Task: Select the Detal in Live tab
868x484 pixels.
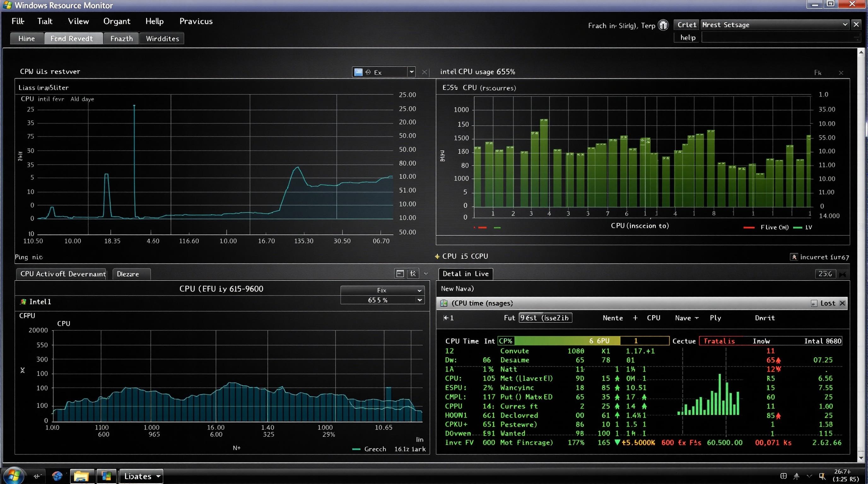Action: click(465, 274)
